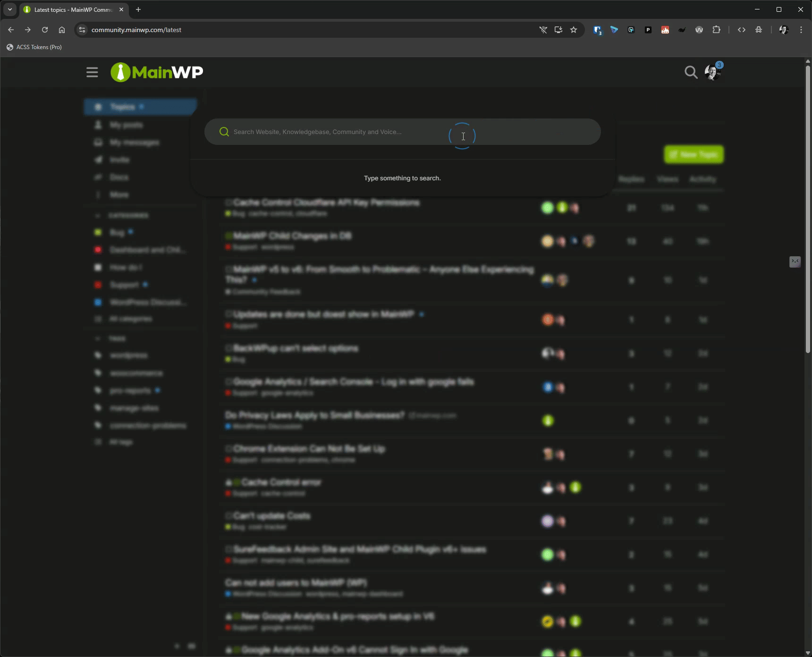Viewport: 812px width, 657px height.
Task: Click the MainWP logo
Action: tap(157, 72)
